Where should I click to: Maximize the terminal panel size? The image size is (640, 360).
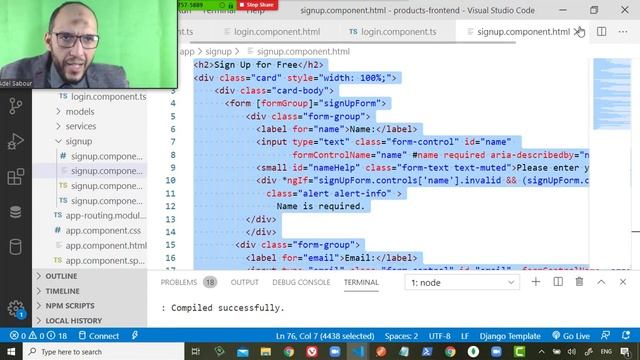pos(601,282)
